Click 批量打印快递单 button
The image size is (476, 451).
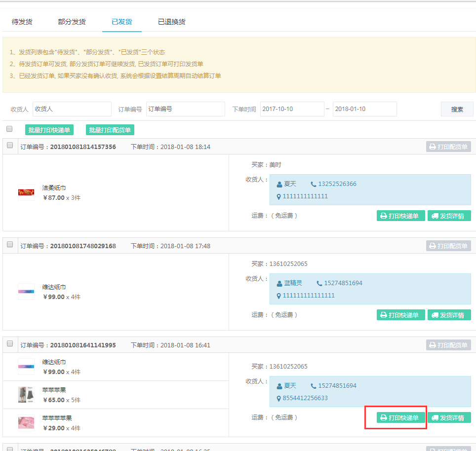pyautogui.click(x=49, y=130)
